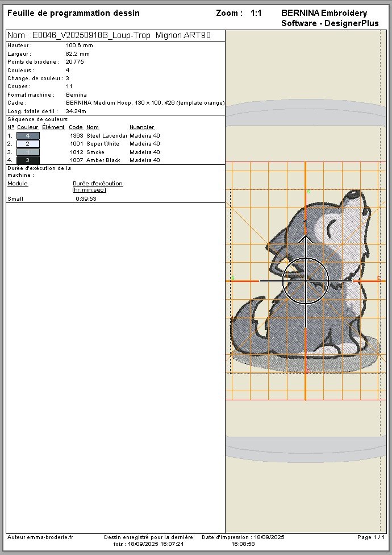Image resolution: width=392 pixels, height=555 pixels.
Task: Click the 'Date d'impression : 18/09/2025' text
Action: point(243,537)
